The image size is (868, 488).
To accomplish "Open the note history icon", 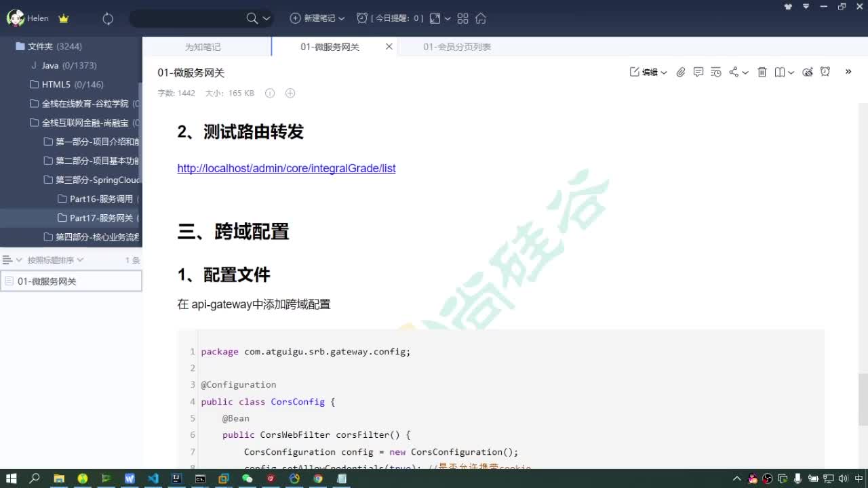I will [716, 72].
